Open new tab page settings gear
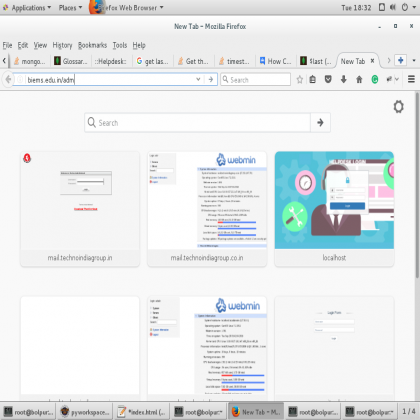 pos(398,107)
